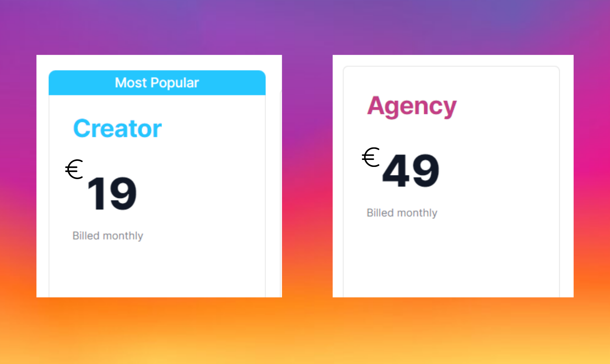
Task: Click the digit 1 in the Creator price
Action: pos(97,194)
